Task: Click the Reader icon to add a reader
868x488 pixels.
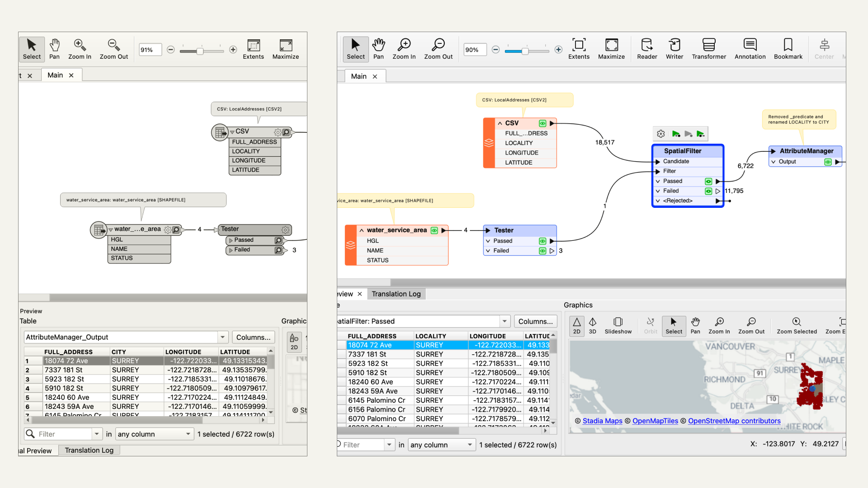Action: coord(646,49)
